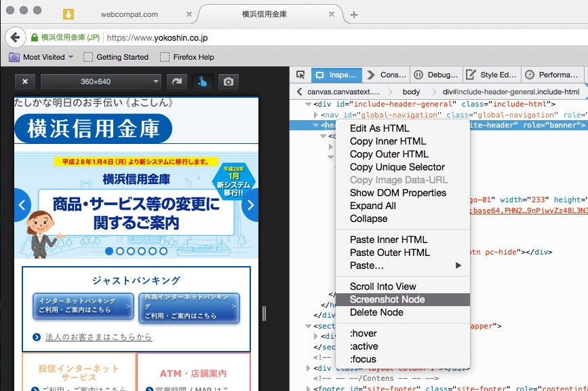
Task: Choose Expand All in context menu
Action: coord(403,206)
